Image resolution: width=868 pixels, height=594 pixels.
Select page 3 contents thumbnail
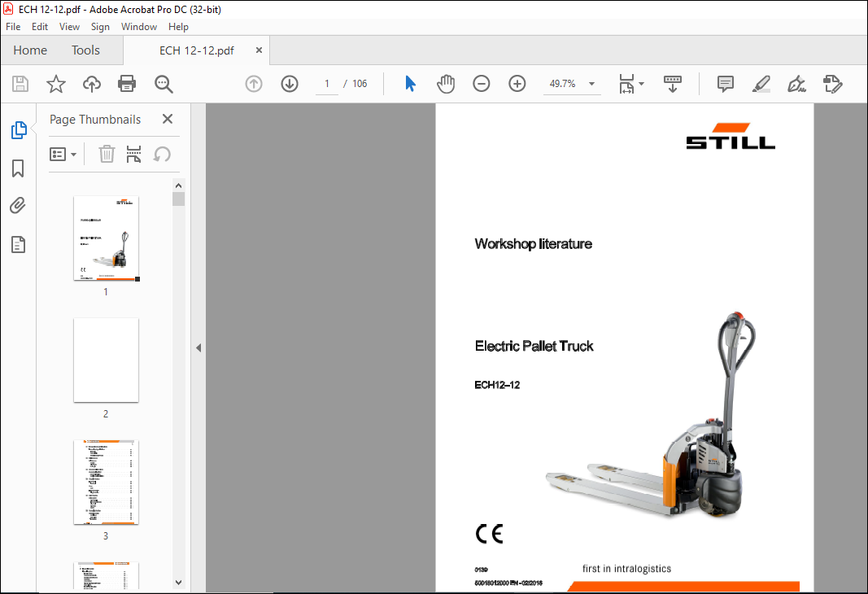tap(107, 483)
